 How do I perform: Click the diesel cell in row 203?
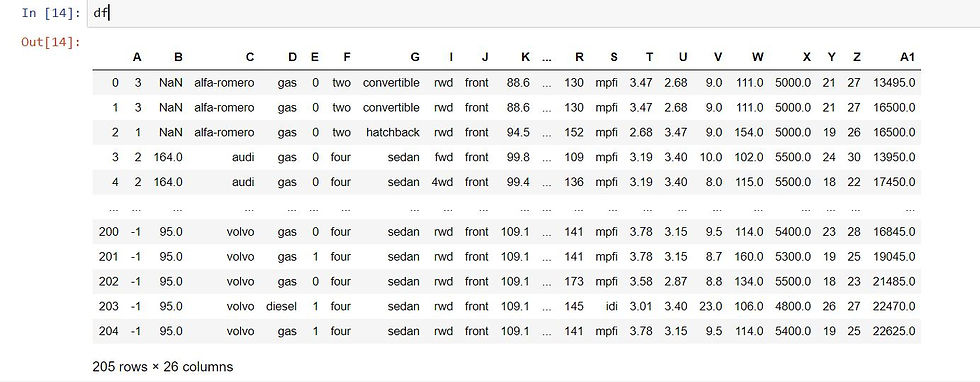pyautogui.click(x=281, y=306)
